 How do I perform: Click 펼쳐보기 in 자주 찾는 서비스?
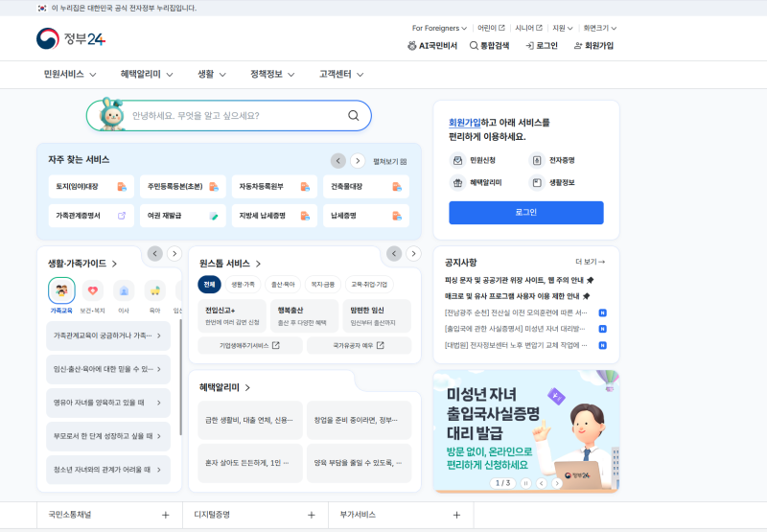pyautogui.click(x=390, y=161)
